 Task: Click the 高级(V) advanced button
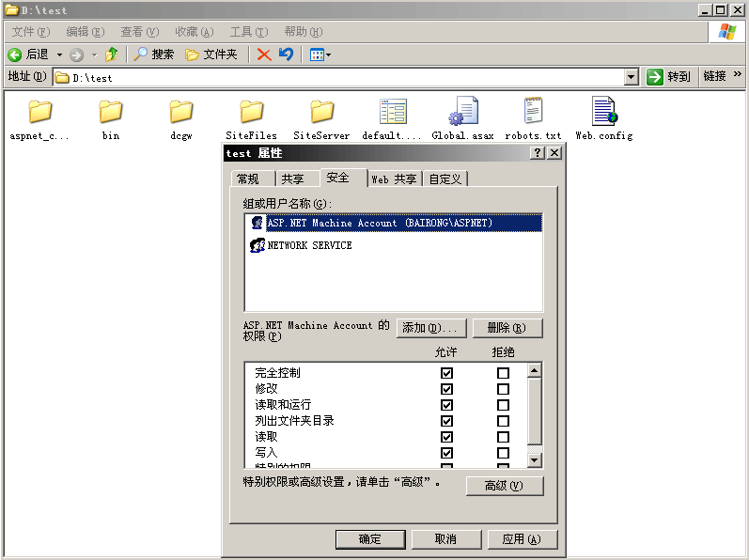505,486
